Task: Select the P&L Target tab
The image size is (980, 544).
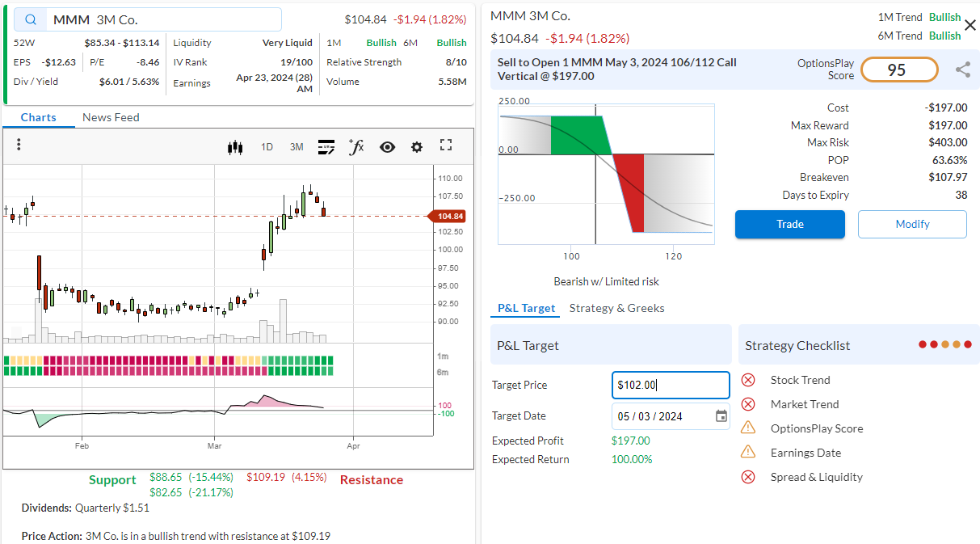Action: [526, 308]
